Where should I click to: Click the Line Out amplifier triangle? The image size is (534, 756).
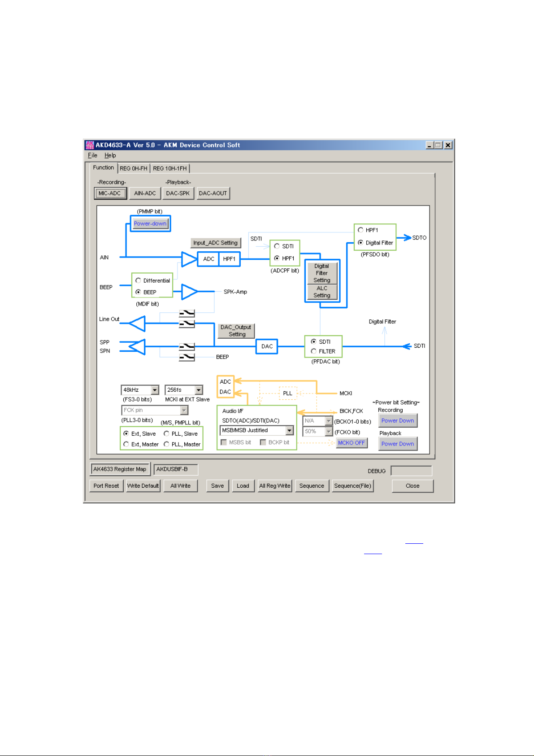pos(137,323)
